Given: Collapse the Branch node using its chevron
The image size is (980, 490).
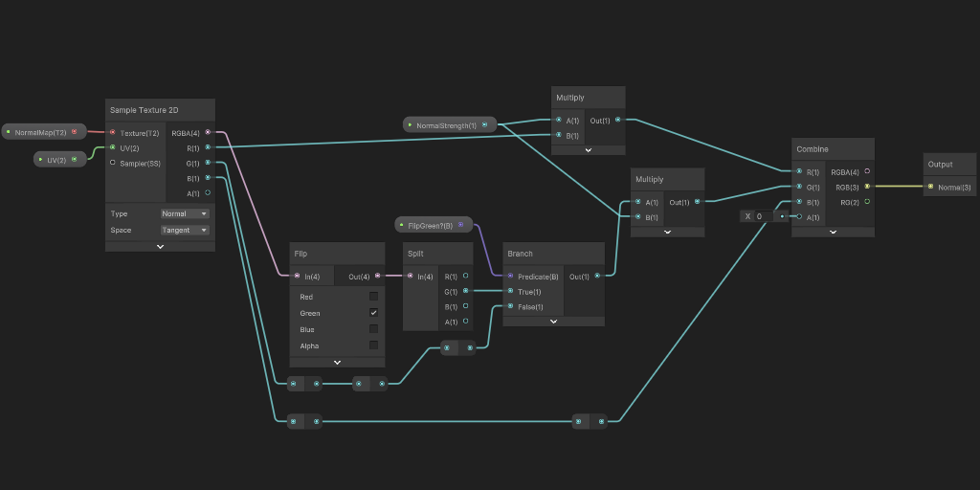Looking at the screenshot, I should pyautogui.click(x=553, y=322).
